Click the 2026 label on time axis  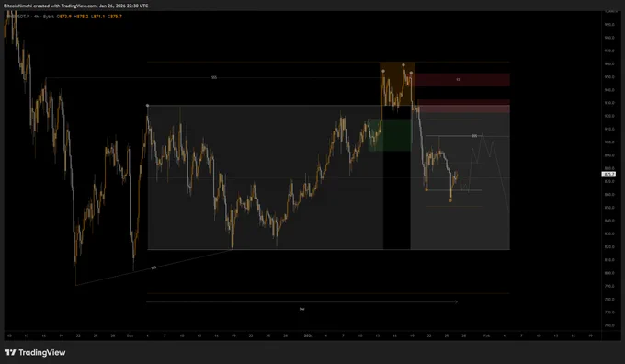click(x=308, y=336)
